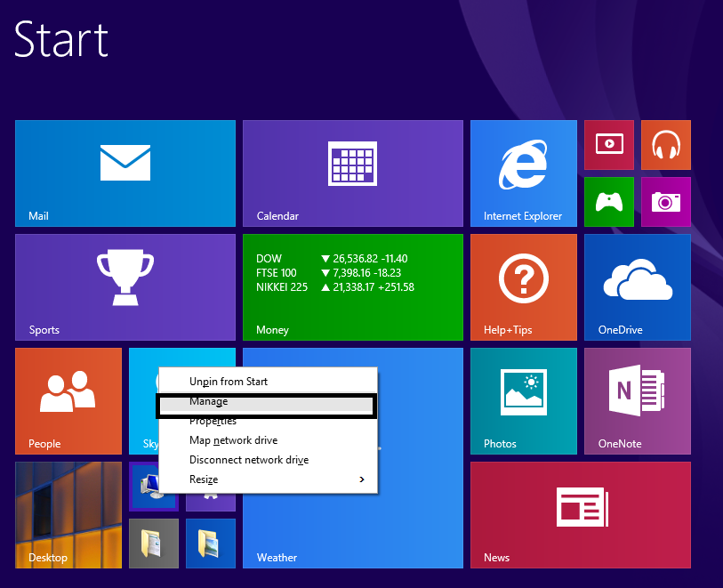Expand the Resize submenu arrow

coord(362,479)
